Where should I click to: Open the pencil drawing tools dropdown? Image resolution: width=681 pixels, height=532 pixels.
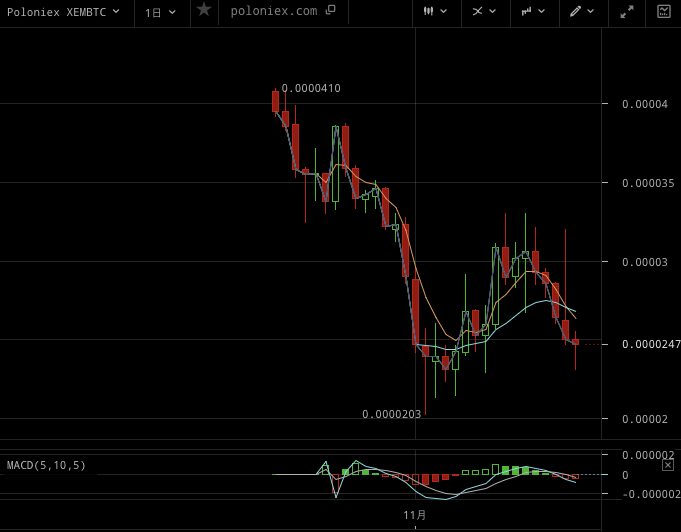[582, 11]
